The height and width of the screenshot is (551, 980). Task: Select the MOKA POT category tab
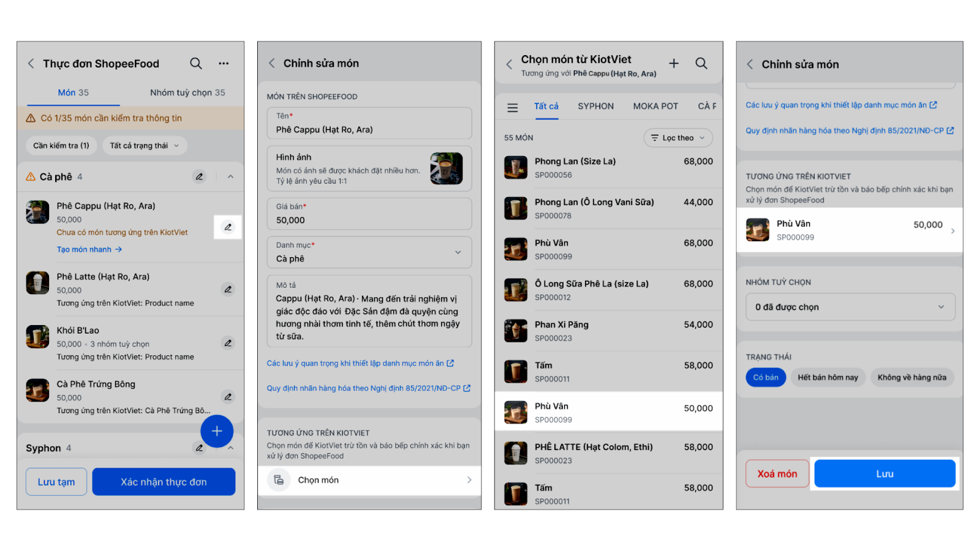(655, 107)
